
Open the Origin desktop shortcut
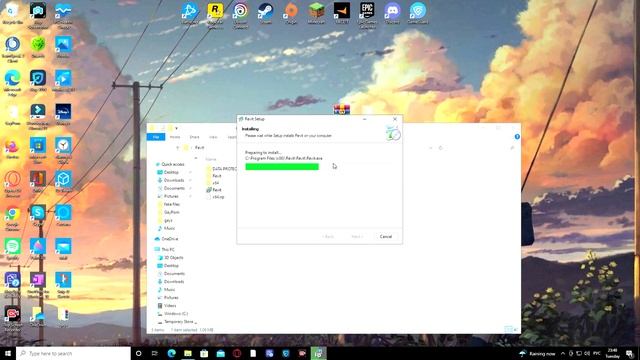[291, 13]
